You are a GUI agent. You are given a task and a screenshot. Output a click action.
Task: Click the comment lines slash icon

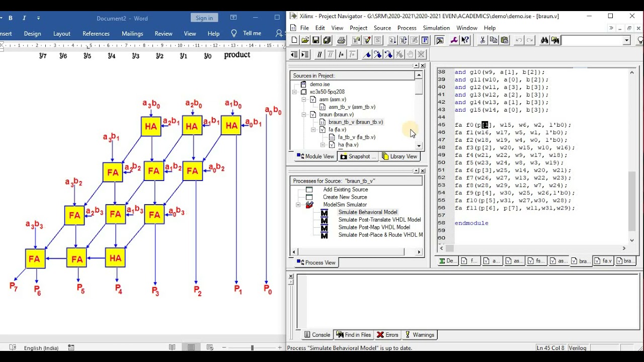319,54
